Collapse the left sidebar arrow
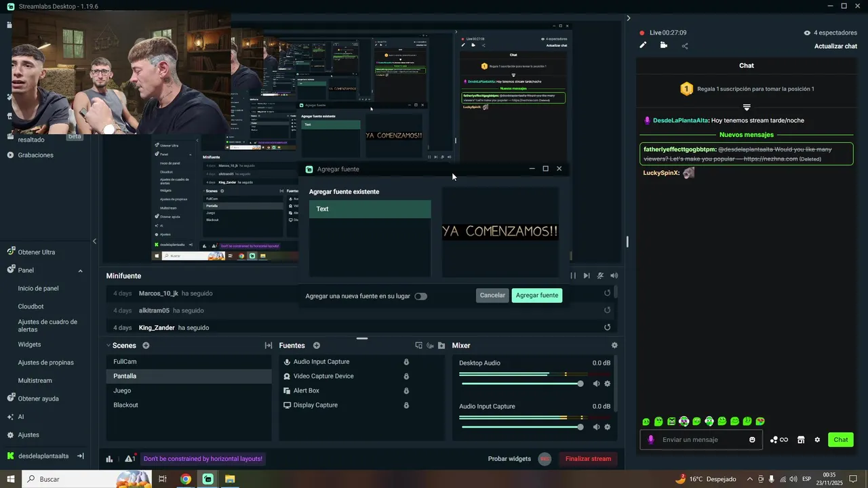This screenshot has height=488, width=868. [x=94, y=241]
